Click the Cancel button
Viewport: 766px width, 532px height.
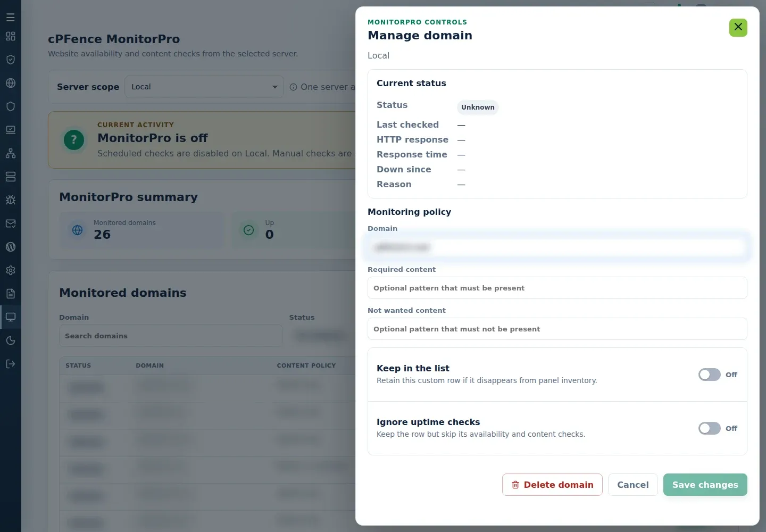(633, 485)
